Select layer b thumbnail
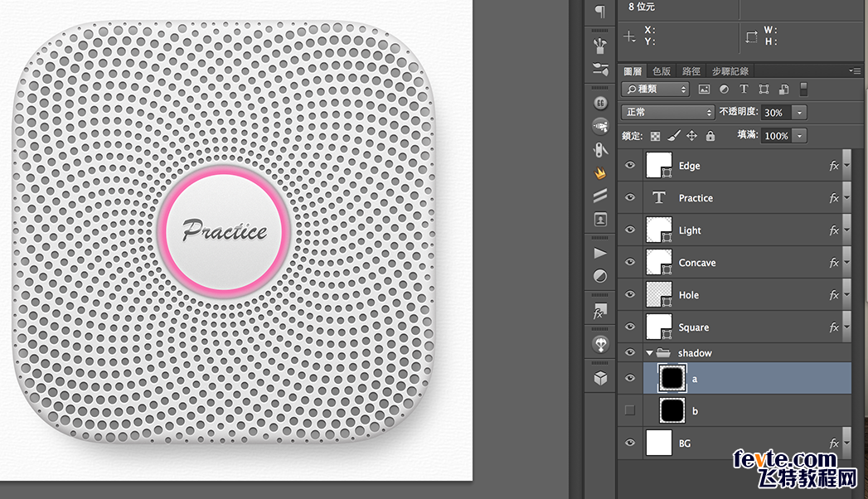 click(x=672, y=410)
